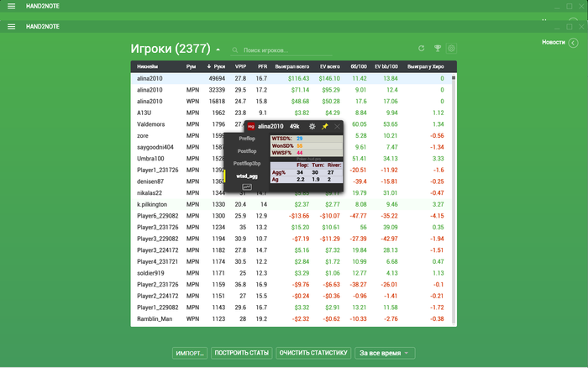
Task: Select player Player6_229082 row
Action: [291, 216]
